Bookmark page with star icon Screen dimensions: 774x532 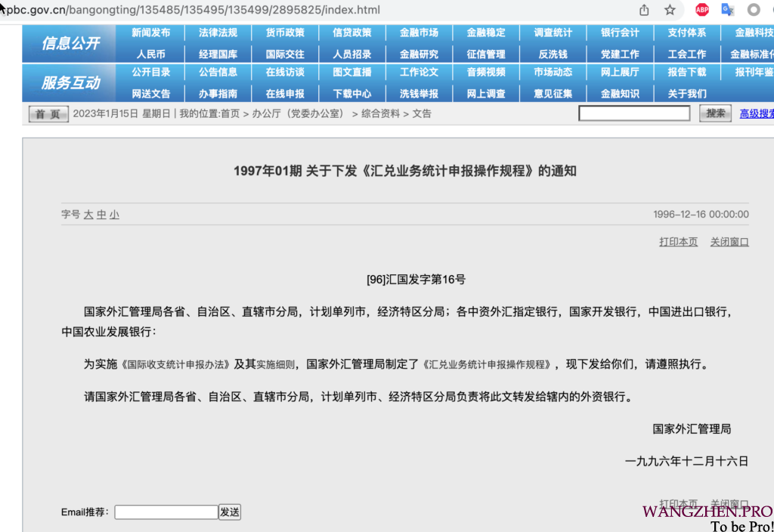[x=670, y=10]
